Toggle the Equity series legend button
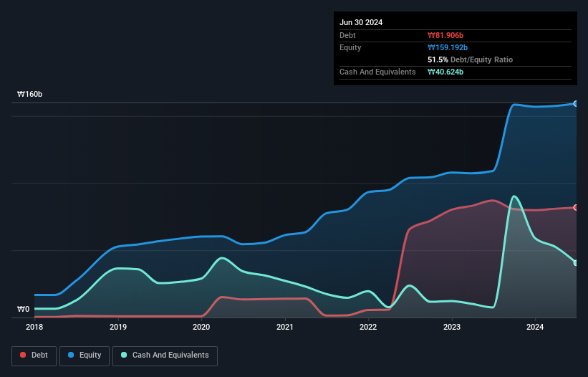588x377 pixels. pyautogui.click(x=85, y=355)
